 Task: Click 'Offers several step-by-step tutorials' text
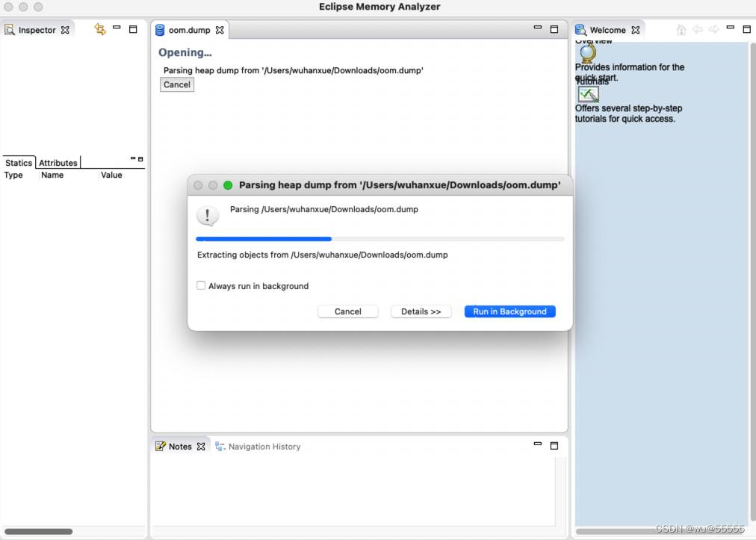pos(628,114)
